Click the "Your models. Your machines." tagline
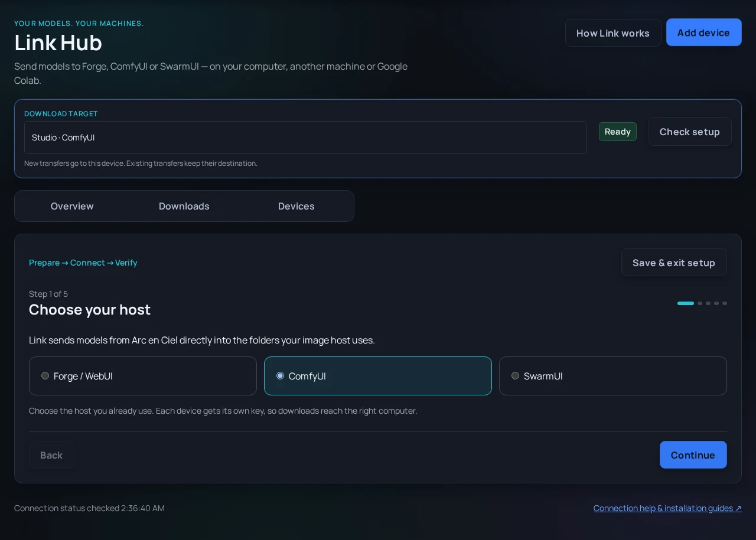This screenshot has width=756, height=540. tap(79, 24)
